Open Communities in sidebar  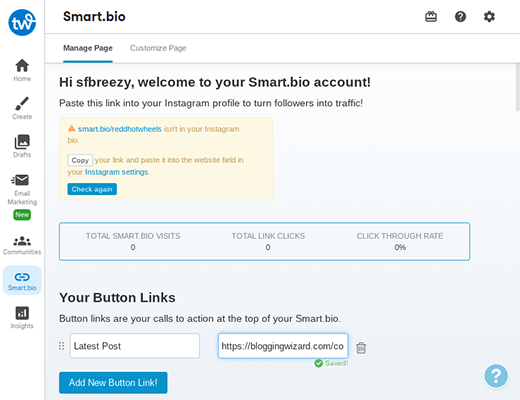tap(22, 245)
